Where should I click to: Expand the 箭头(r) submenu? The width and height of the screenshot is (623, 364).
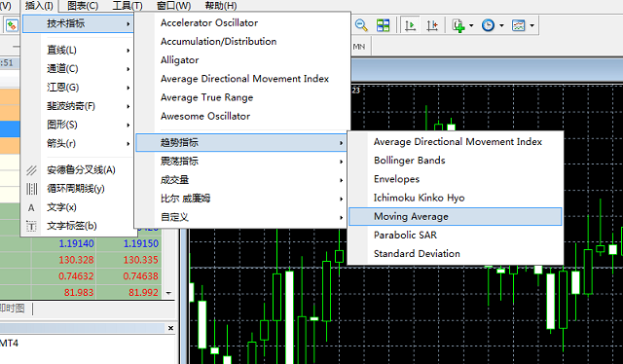point(78,143)
